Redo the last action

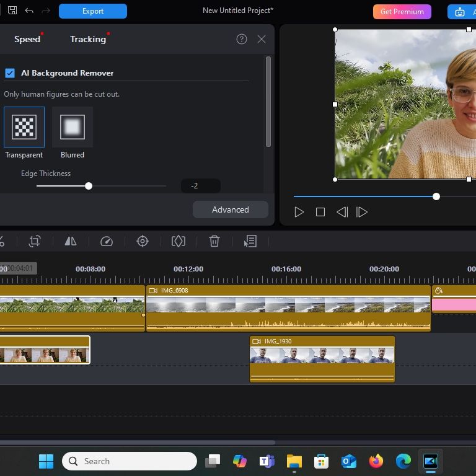tap(46, 11)
